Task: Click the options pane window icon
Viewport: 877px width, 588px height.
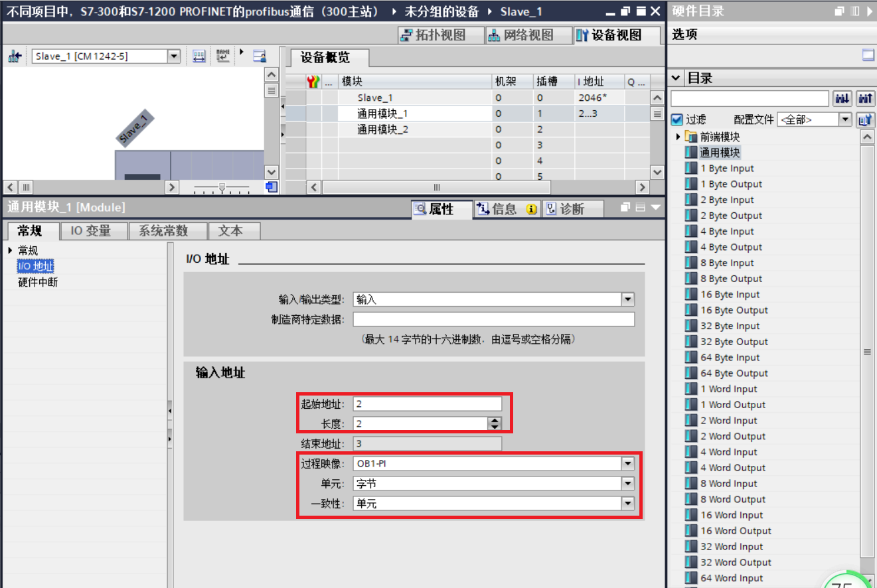Action: (x=868, y=55)
